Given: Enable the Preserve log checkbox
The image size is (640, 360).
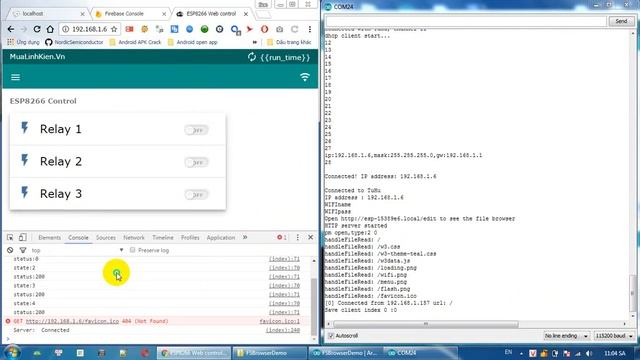Looking at the screenshot, I should [x=133, y=250].
